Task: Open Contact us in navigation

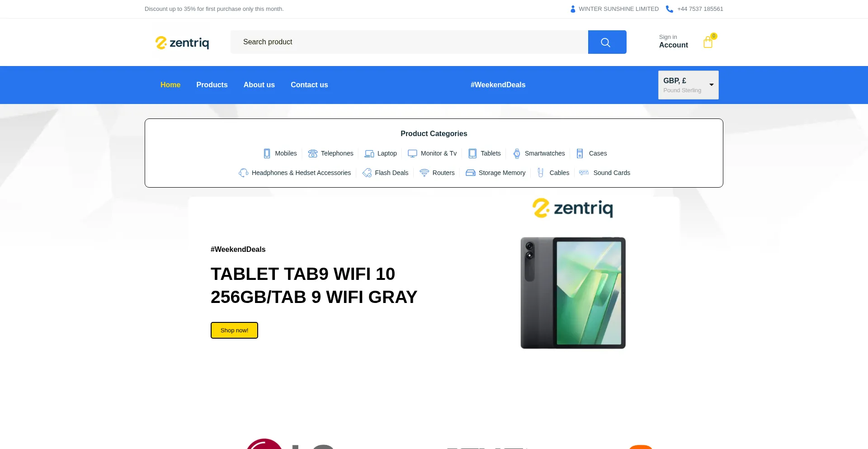Action: tap(309, 85)
